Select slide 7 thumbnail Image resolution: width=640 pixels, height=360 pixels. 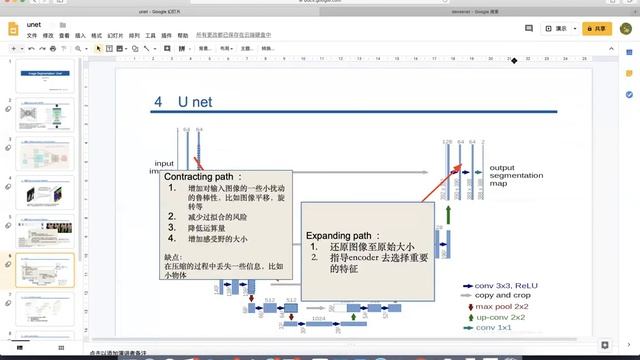45,309
